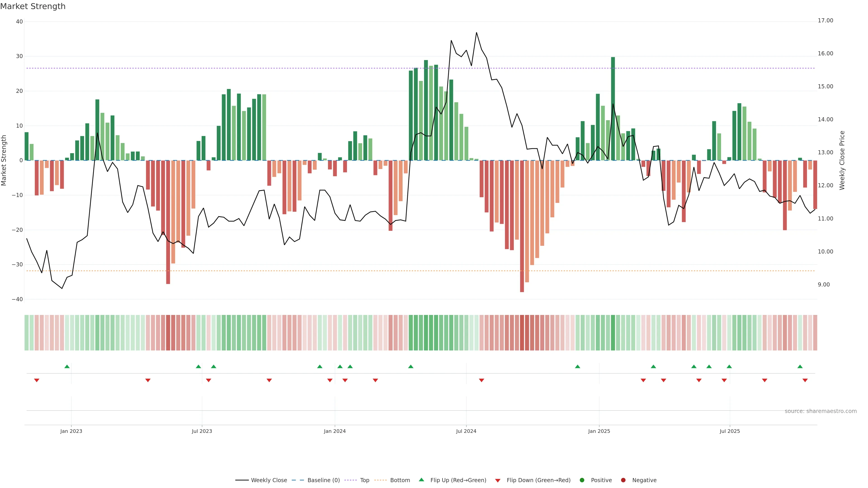The height and width of the screenshot is (488, 868).
Task: Click the Jan 2023 x-axis label
Action: click(71, 431)
